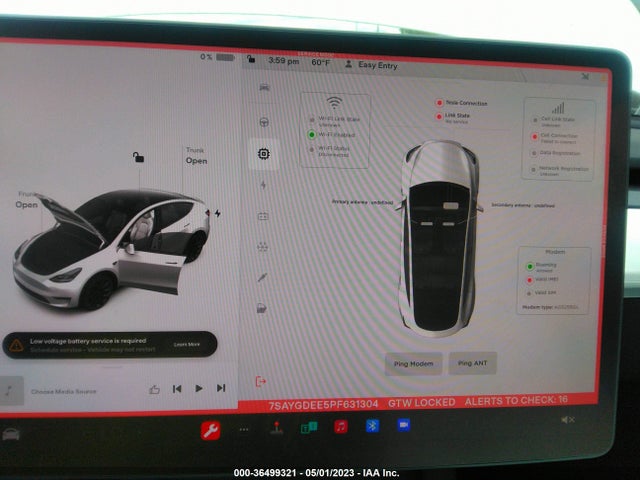Image resolution: width=640 pixels, height=480 pixels.
Task: Skip to previous track
Action: pos(177,389)
